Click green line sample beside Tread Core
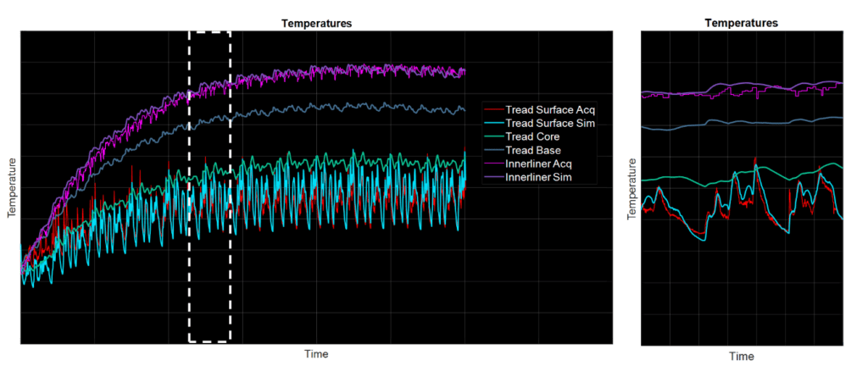Screen dimensions: 868x377 click(493, 136)
